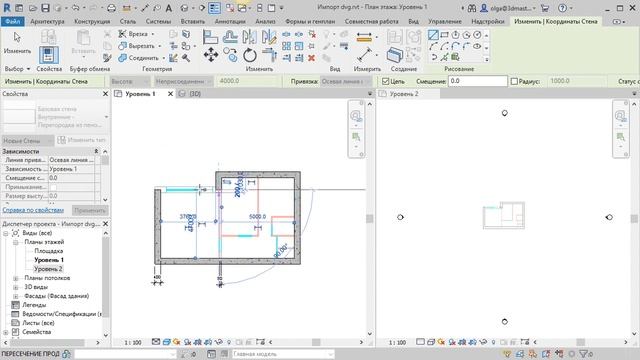This screenshot has height=360, width=640.
Task: Switch to the Вид ribbon tab
Action: click(413, 21)
